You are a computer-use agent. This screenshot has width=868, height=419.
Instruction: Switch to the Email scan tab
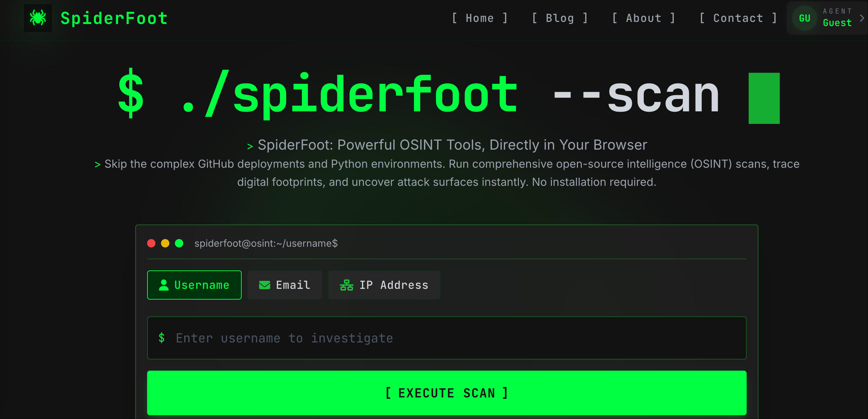285,285
